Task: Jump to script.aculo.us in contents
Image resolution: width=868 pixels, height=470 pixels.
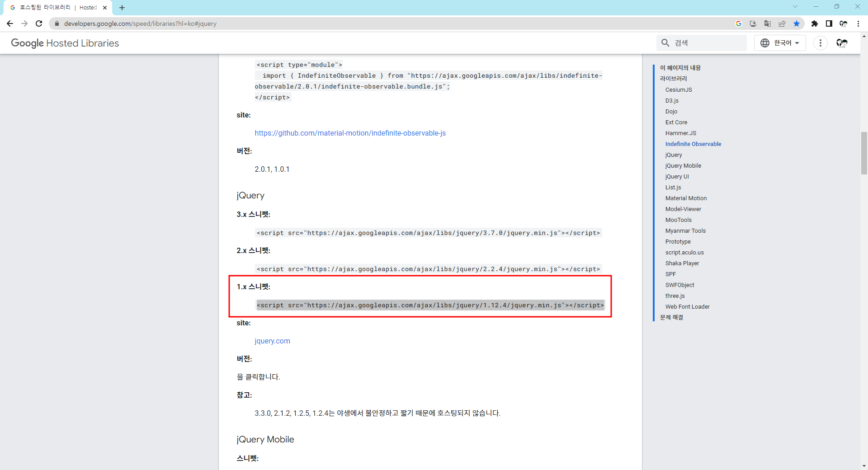Action: [x=684, y=252]
